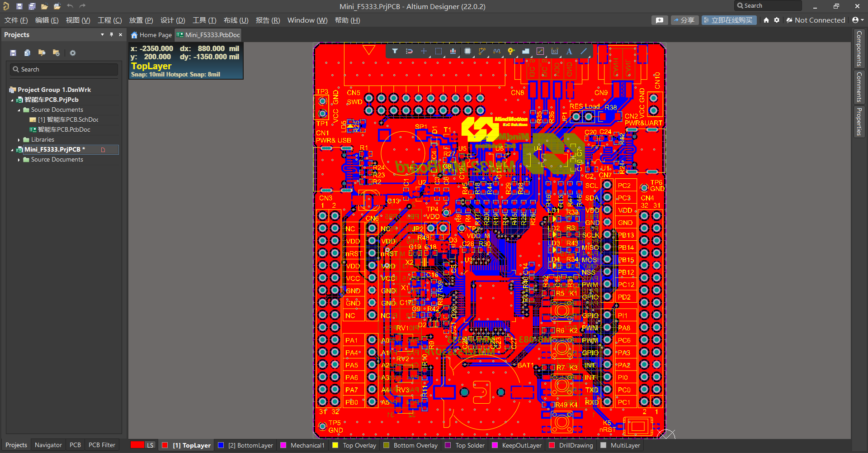The image size is (868, 453).
Task: Click the LS layer set button
Action: click(x=150, y=445)
